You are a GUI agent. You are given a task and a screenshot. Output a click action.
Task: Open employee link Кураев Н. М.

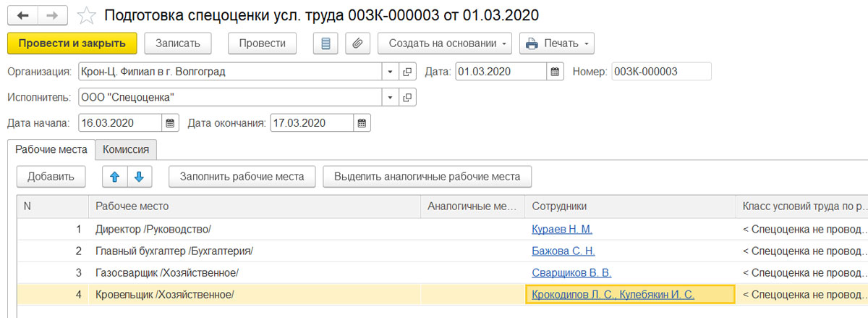click(x=561, y=230)
